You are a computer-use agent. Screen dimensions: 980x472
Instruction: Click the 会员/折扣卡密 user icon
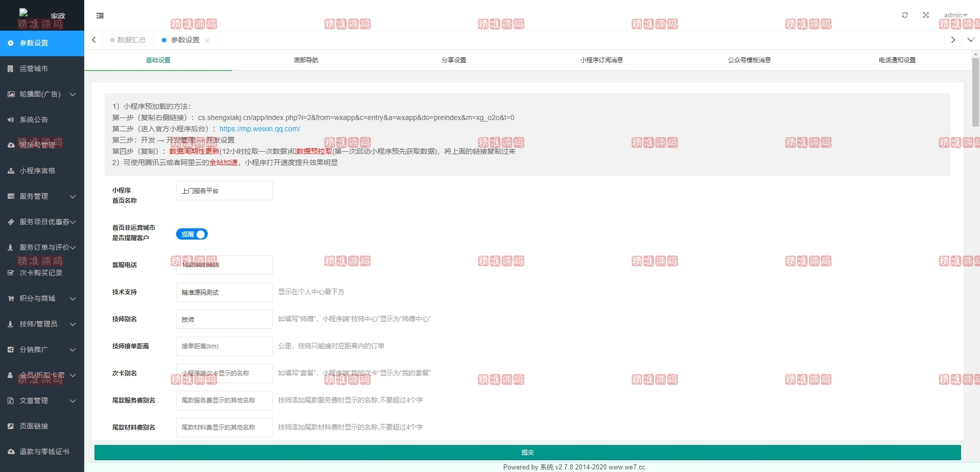[x=11, y=375]
